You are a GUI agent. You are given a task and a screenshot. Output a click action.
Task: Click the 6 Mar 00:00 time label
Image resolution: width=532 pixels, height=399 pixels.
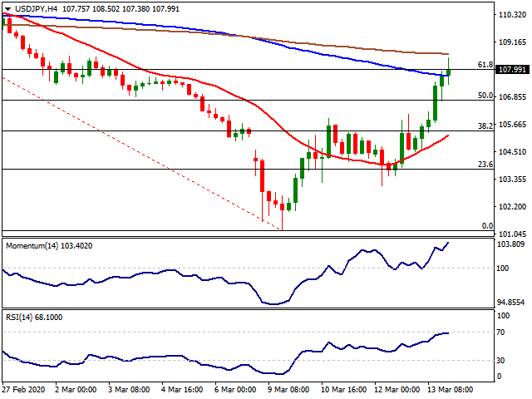pos(235,389)
